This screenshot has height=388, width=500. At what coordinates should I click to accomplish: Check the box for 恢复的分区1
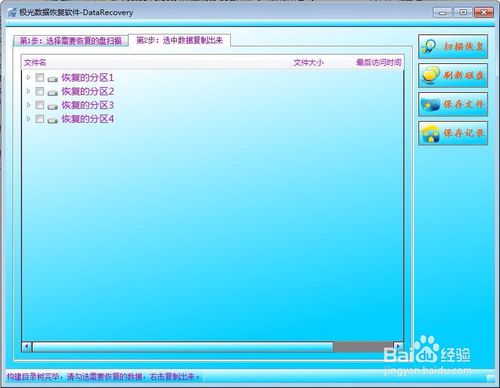(40, 77)
